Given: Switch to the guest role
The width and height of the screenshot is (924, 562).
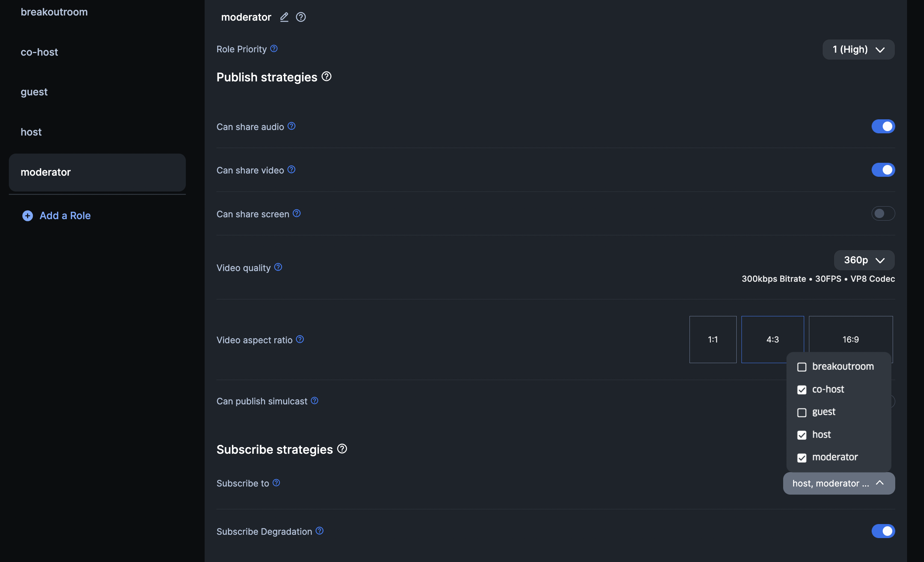Looking at the screenshot, I should (x=34, y=92).
